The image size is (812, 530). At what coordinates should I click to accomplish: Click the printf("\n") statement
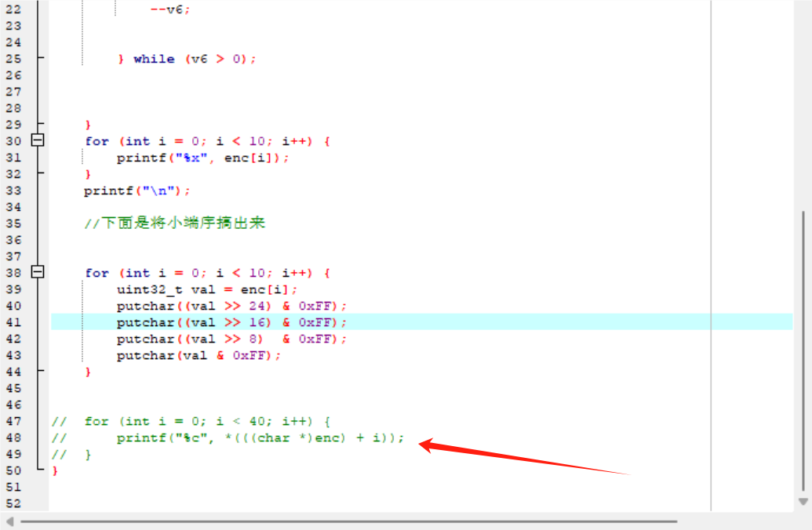tap(137, 191)
